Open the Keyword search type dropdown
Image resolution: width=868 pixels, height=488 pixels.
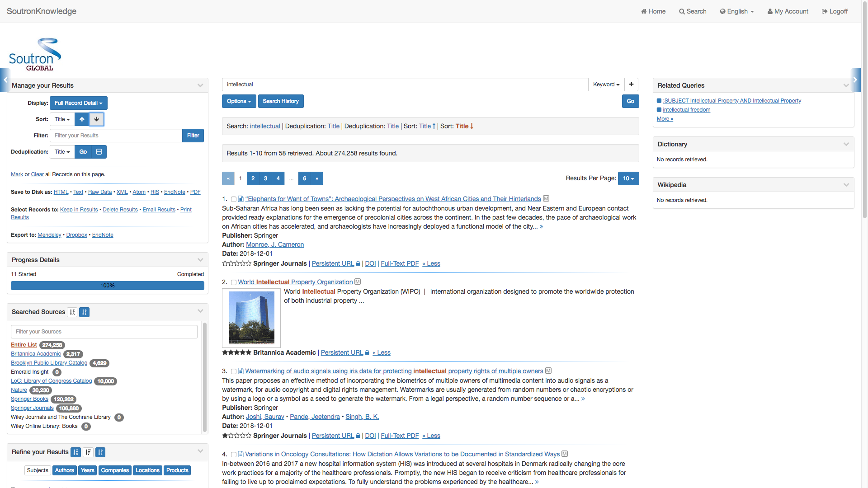606,84
